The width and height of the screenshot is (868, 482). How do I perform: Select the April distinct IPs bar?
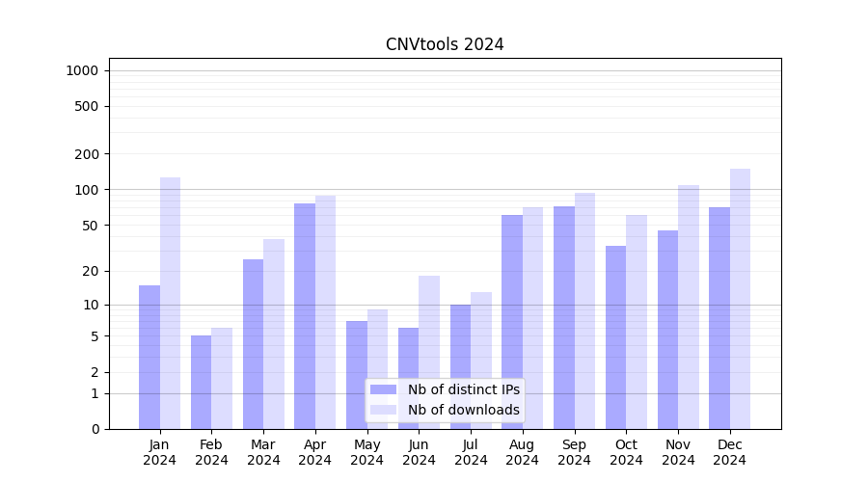tap(305, 316)
